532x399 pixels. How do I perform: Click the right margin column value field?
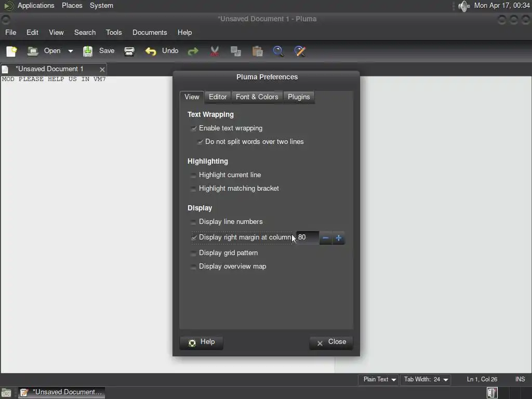click(x=308, y=237)
